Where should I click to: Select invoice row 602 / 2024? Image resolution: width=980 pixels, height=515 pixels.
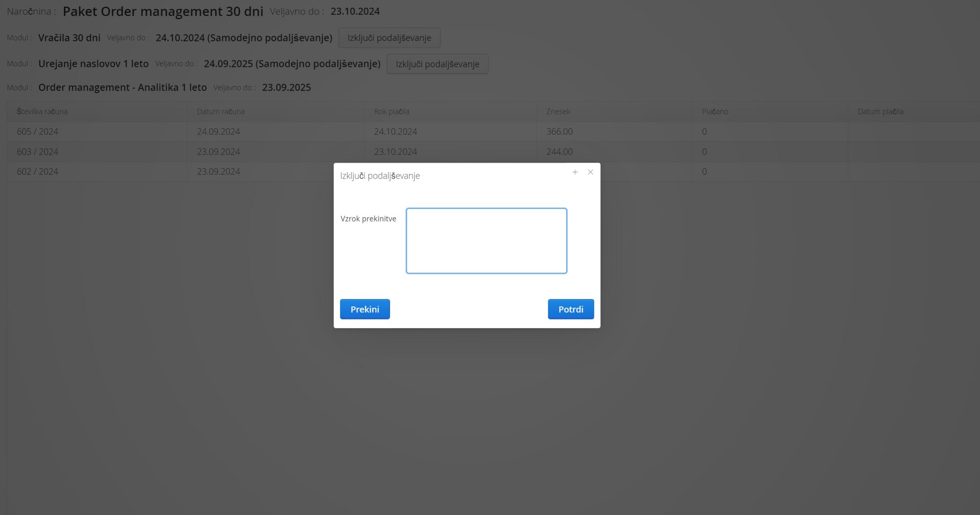tap(38, 172)
